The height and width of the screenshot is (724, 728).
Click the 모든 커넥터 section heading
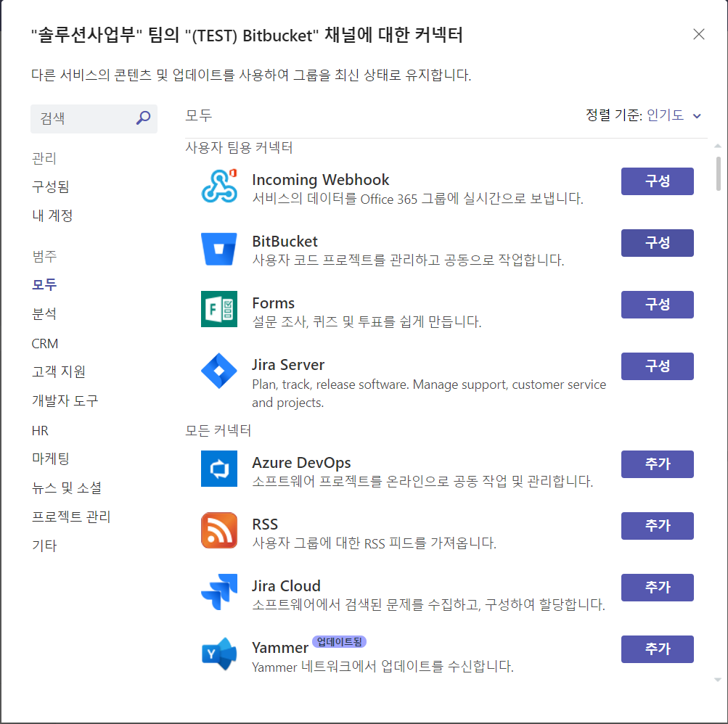tap(218, 431)
